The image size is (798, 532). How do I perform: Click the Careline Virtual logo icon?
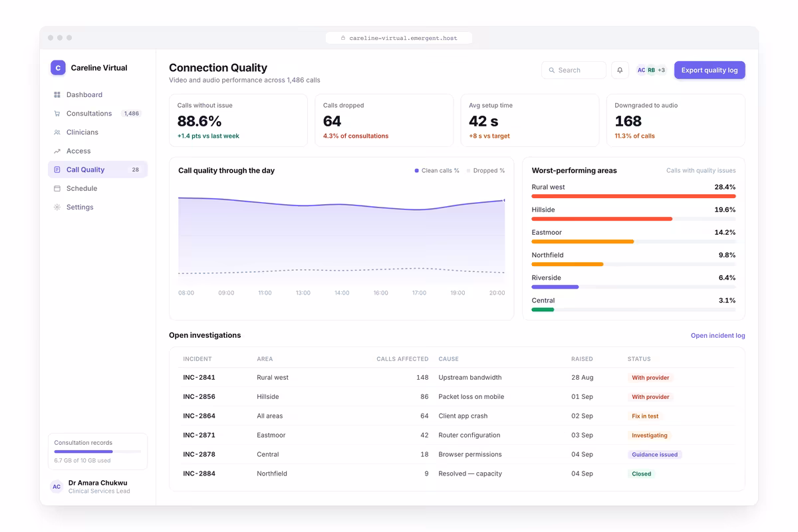[58, 67]
